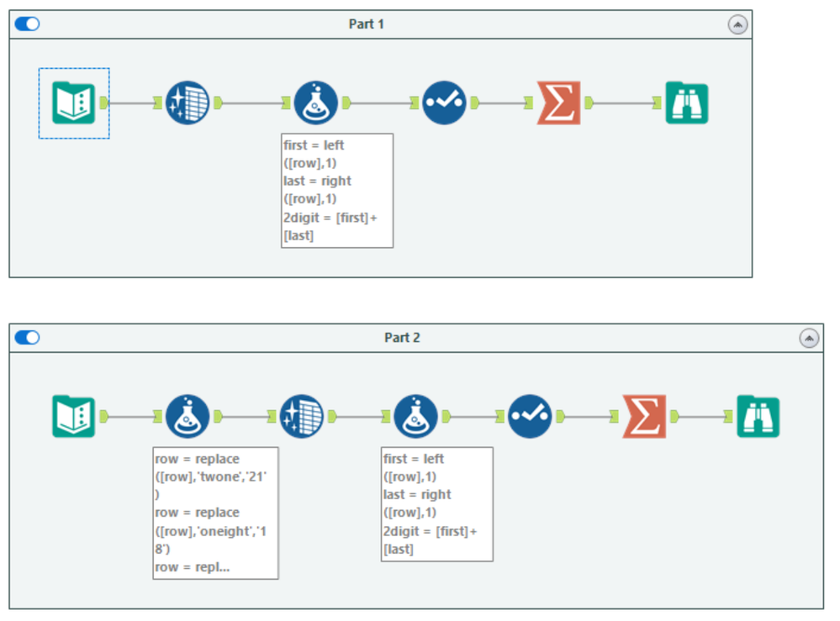Click the input anchor of Part 1 Summarize tool

point(529,103)
